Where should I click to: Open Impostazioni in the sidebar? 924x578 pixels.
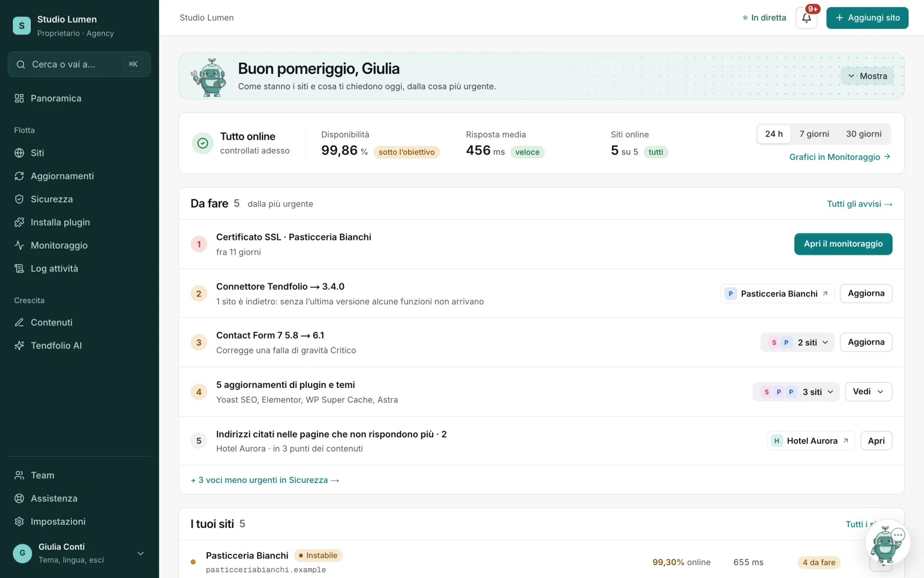[x=79, y=521]
